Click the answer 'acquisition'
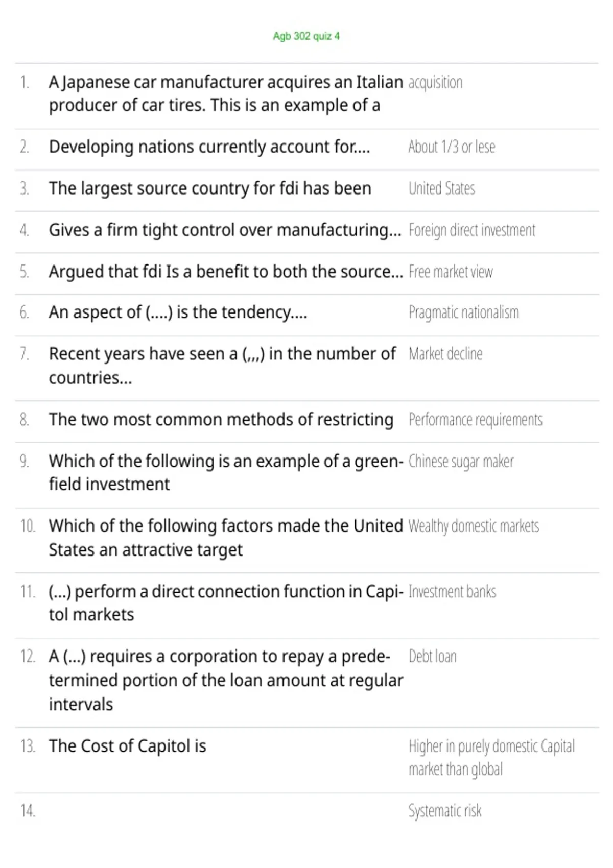Viewport: 613px width, 868px height. click(435, 82)
